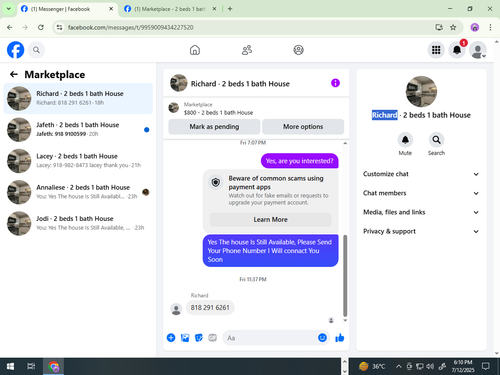Image resolution: width=500 pixels, height=375 pixels.
Task: Show hidden system tray icons chevron
Action: pyautogui.click(x=399, y=366)
